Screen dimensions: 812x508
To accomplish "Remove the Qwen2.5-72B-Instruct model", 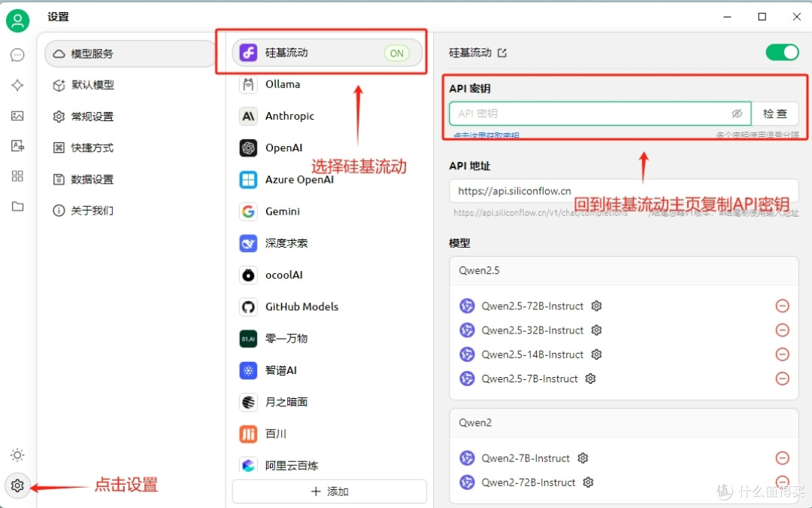I will [x=783, y=306].
